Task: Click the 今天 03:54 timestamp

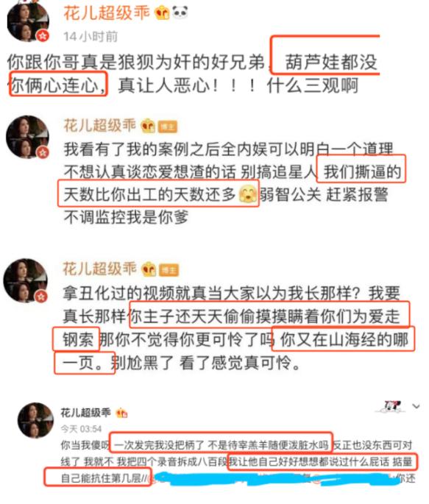Action: (81, 428)
